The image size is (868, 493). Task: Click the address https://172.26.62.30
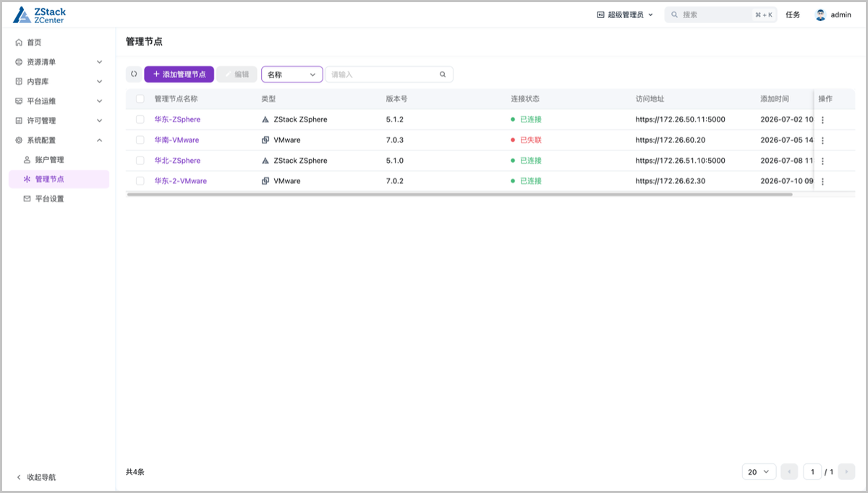tap(670, 181)
